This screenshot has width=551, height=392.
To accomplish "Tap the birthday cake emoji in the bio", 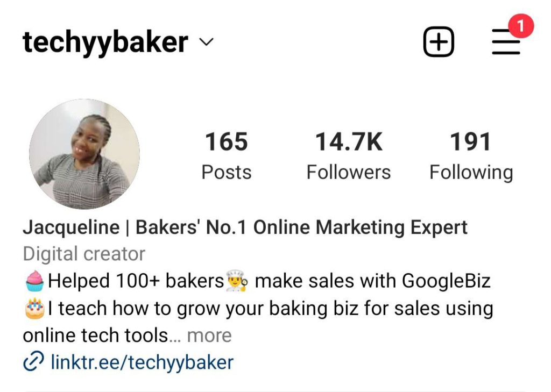I will pyautogui.click(x=35, y=309).
